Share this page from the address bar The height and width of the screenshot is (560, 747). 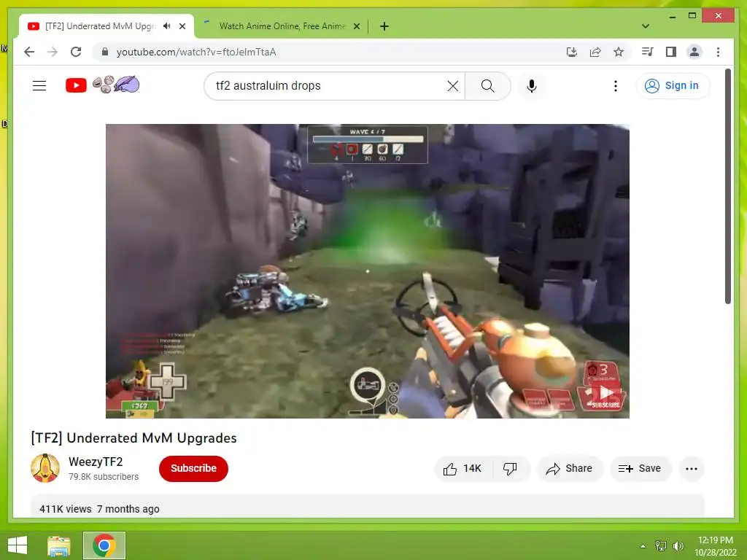(595, 52)
